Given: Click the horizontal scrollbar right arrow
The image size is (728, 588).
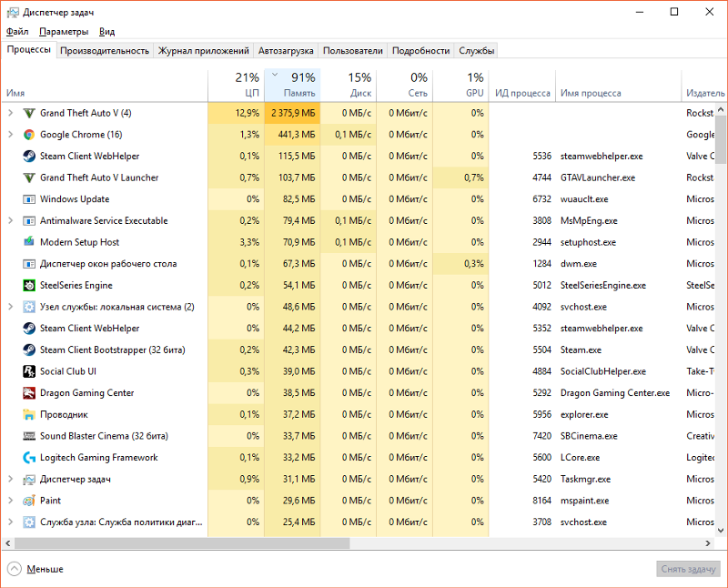Looking at the screenshot, I should click(708, 543).
